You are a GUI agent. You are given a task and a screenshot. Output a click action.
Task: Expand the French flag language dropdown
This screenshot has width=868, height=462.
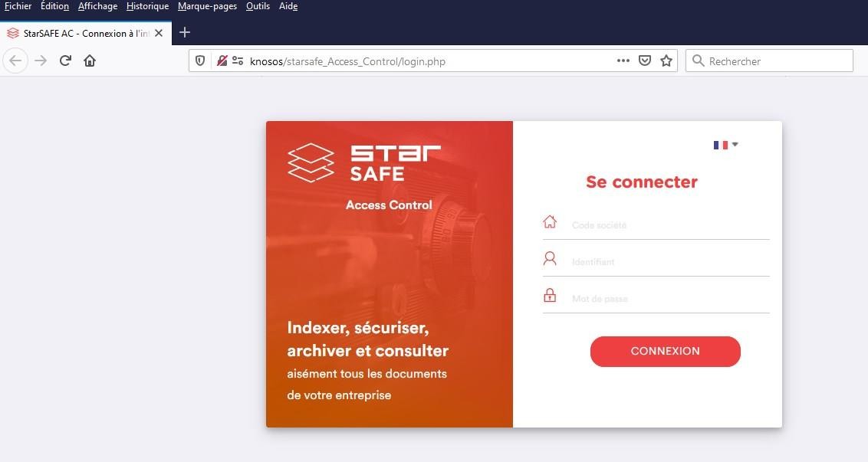(725, 145)
